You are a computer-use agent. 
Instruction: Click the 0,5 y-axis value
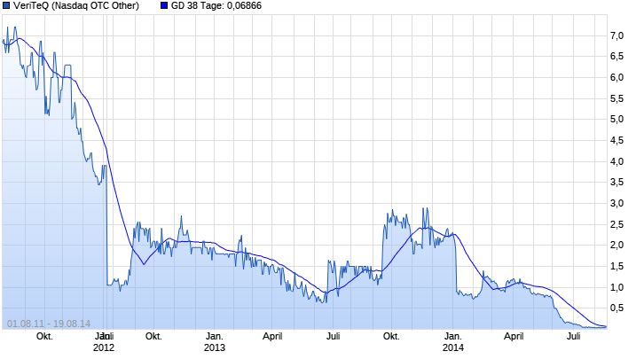(617, 308)
